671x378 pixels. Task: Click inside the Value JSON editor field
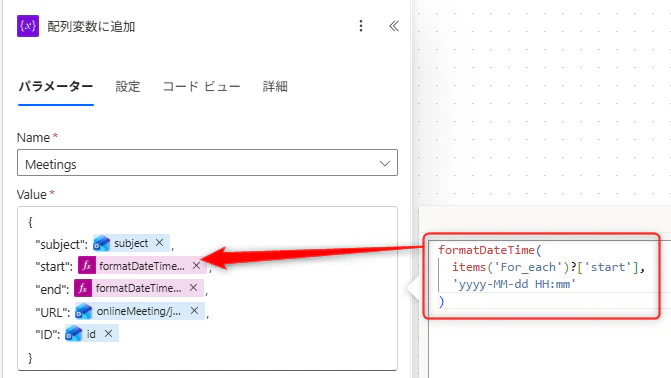tap(207, 288)
